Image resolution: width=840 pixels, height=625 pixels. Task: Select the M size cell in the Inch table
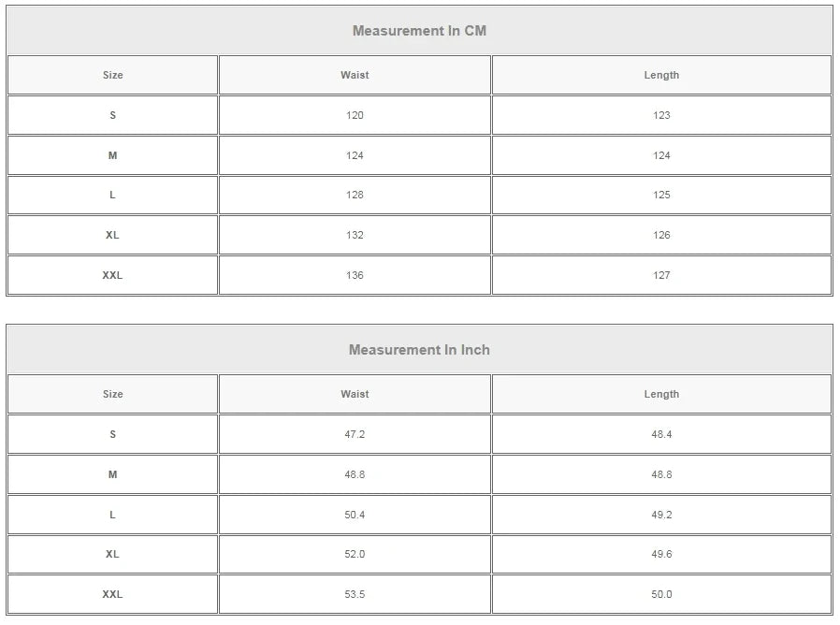tap(112, 474)
